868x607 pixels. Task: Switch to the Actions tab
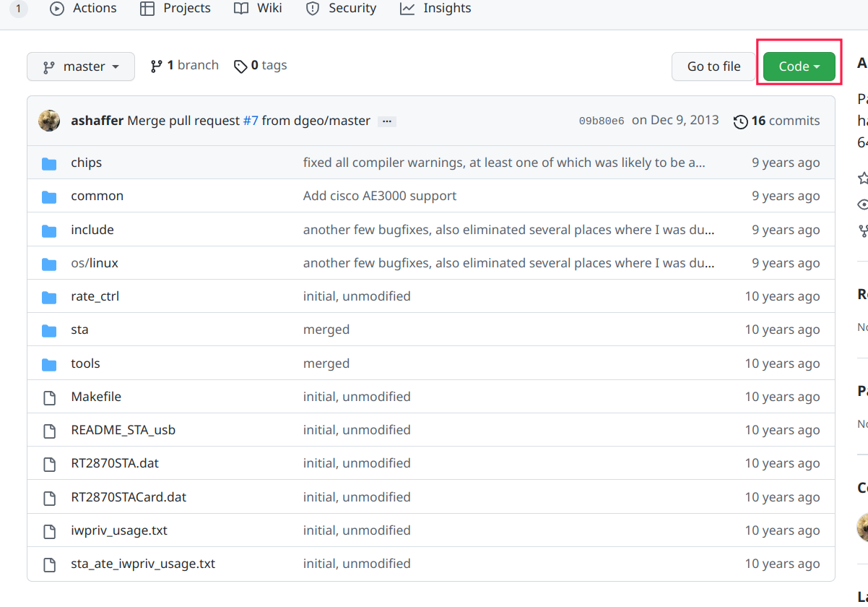point(83,9)
